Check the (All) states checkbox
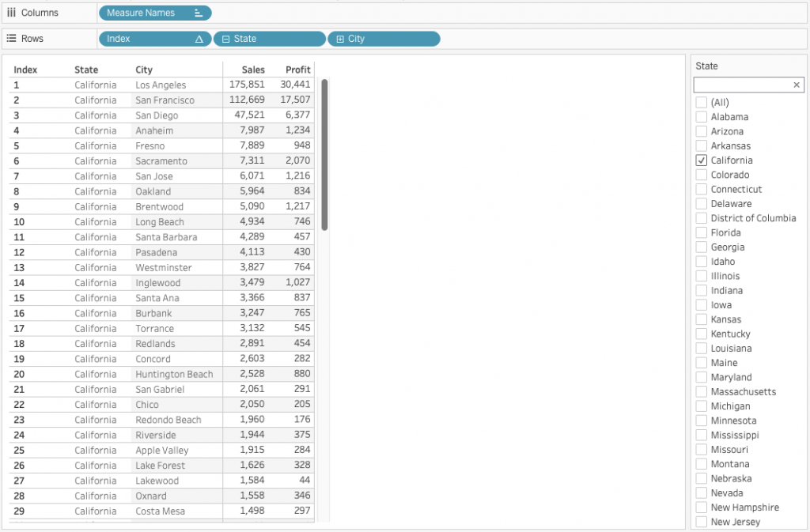The image size is (810, 532). pos(701,103)
